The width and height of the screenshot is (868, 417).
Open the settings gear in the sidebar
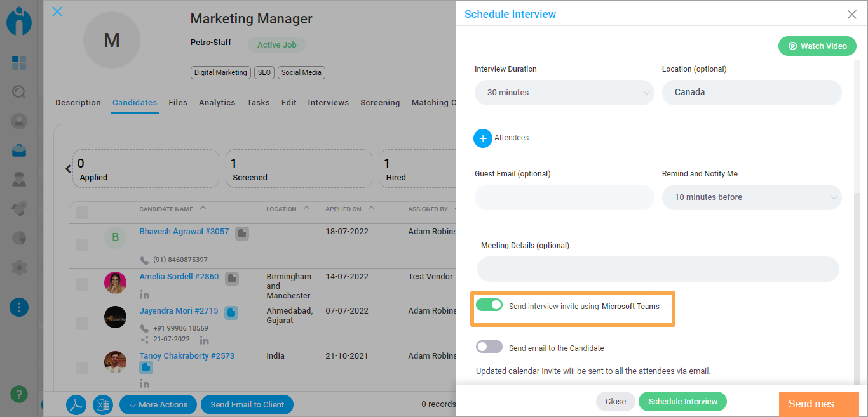(x=18, y=267)
